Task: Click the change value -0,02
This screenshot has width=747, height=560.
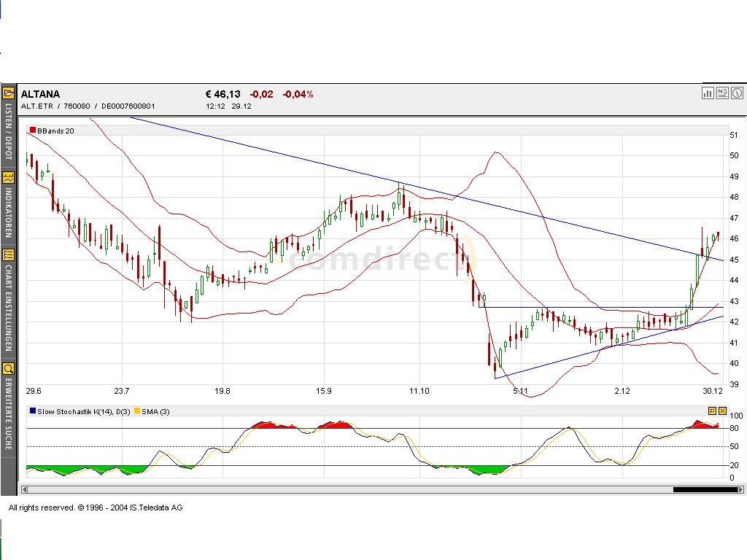Action: point(262,94)
